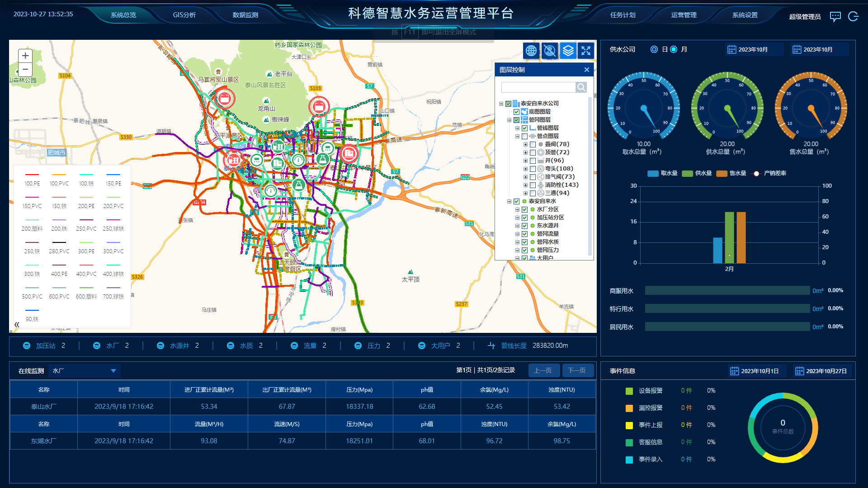Screen dimensions: 868x488
Task: Click the 上一页 button
Action: pyautogui.click(x=543, y=370)
